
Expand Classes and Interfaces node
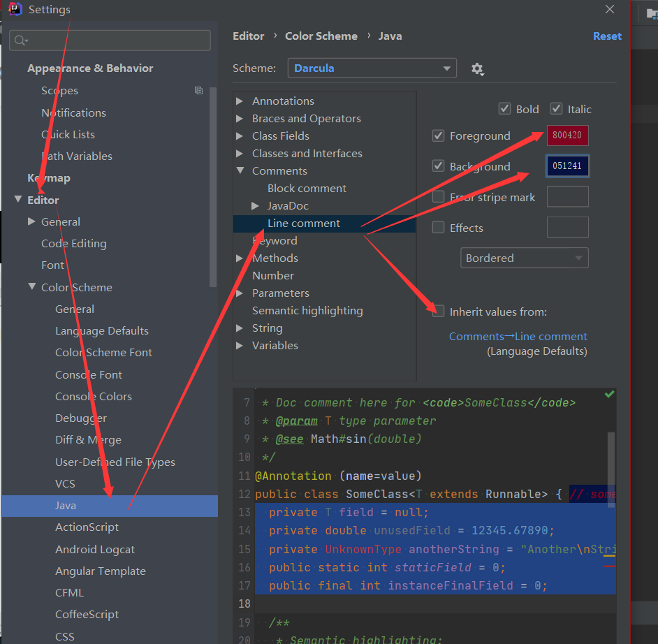pos(240,154)
